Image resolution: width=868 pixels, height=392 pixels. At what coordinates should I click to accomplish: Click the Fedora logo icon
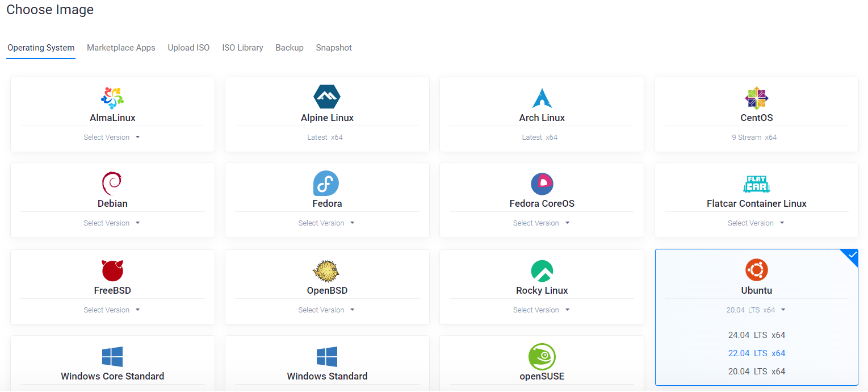pos(326,184)
